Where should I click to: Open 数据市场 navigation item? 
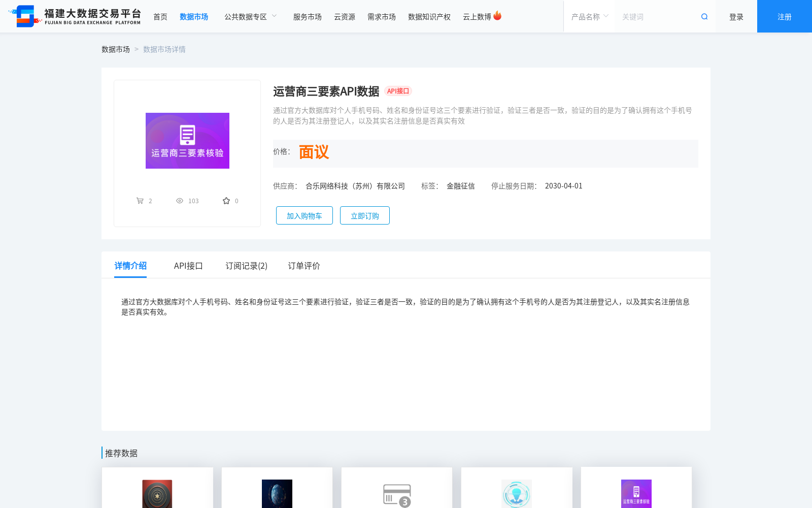point(194,17)
